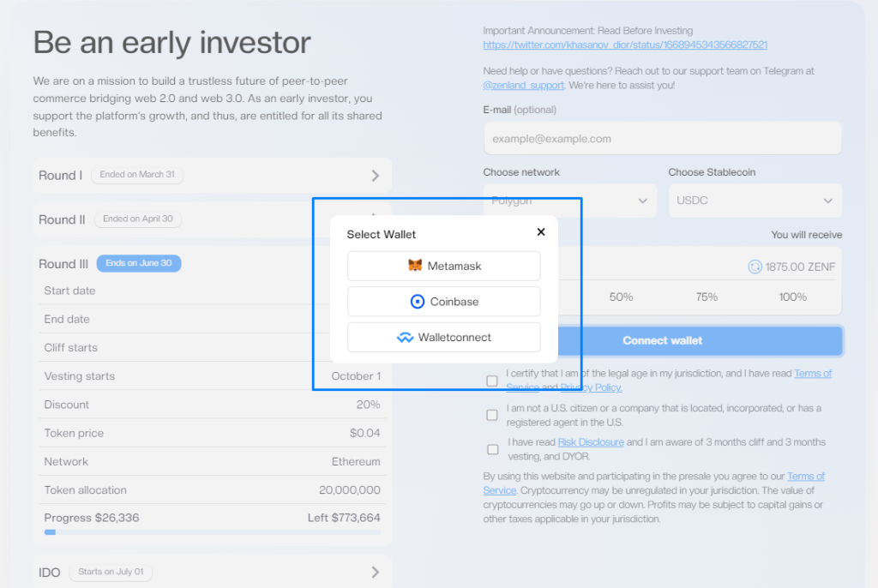This screenshot has height=588, width=878.
Task: Select the Round II section header
Action: click(62, 219)
